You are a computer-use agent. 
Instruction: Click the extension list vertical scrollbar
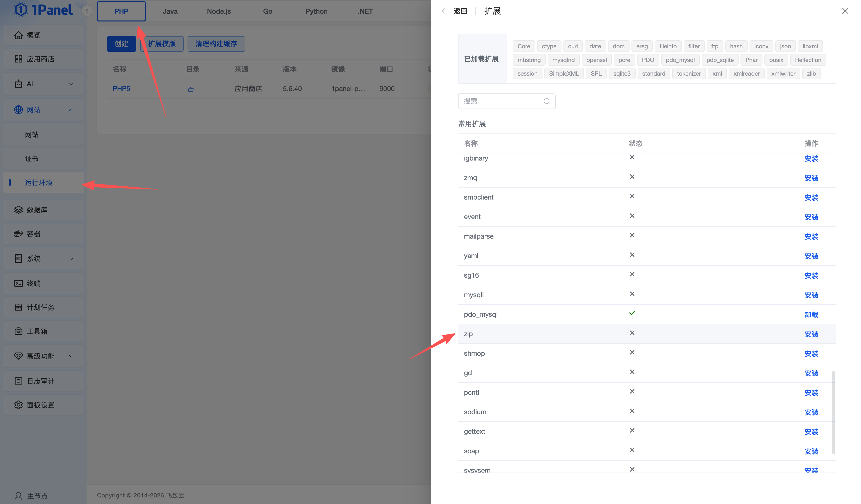[833, 413]
